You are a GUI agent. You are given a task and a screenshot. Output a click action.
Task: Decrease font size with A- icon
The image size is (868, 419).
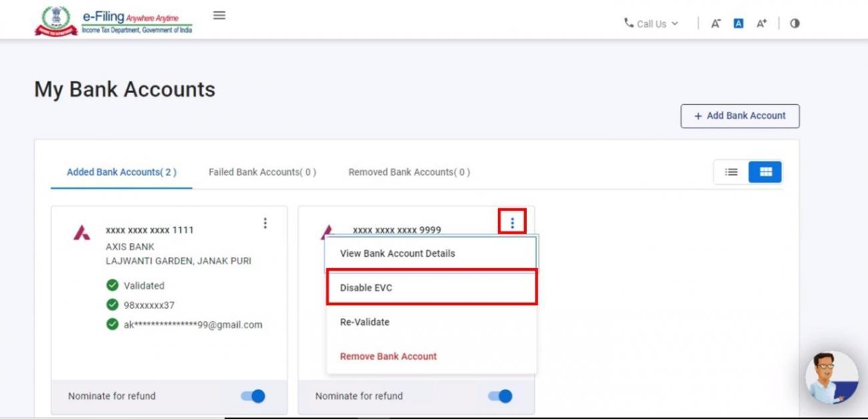(715, 23)
